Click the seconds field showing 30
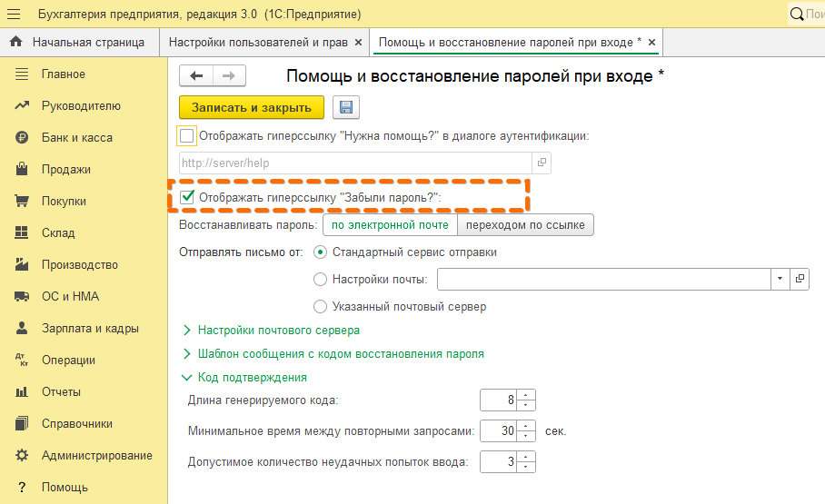This screenshot has width=825, height=504. click(498, 430)
